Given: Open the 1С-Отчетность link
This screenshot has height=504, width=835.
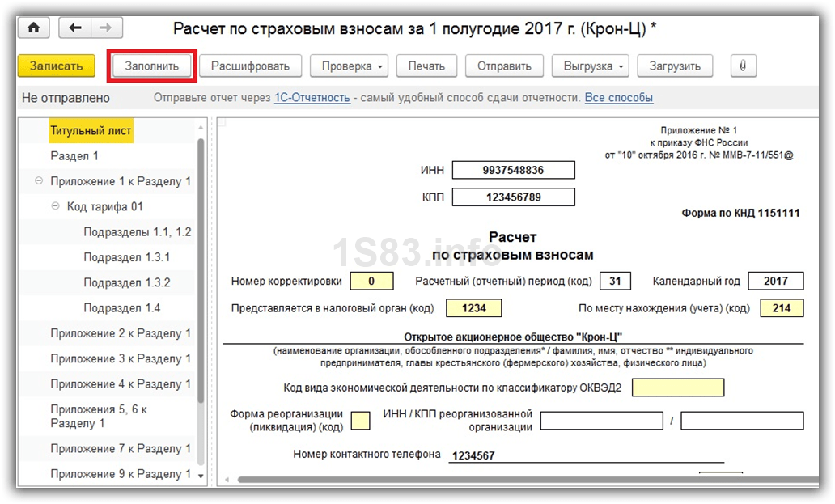Looking at the screenshot, I should coord(312,97).
